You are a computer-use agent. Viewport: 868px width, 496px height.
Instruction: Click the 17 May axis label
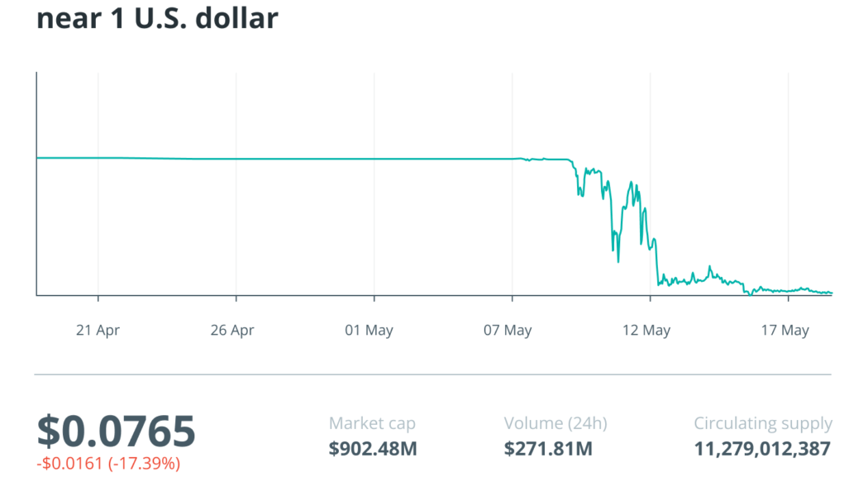[785, 331]
